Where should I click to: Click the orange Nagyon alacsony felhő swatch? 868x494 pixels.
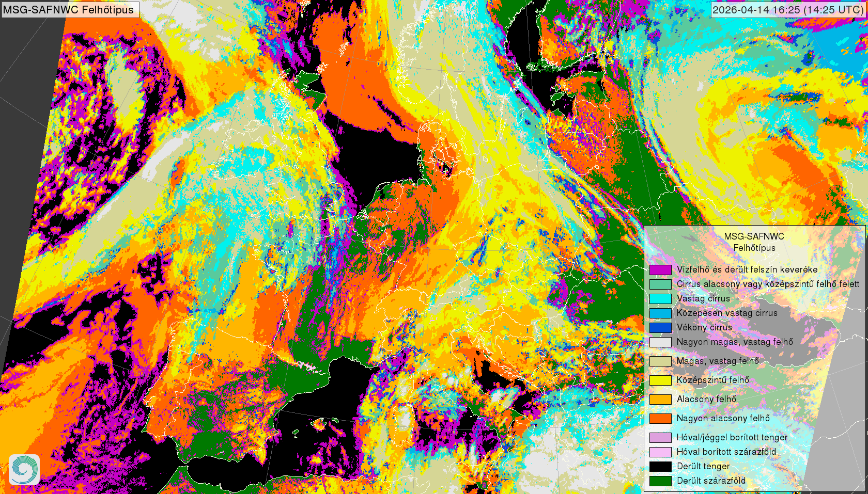pos(660,418)
